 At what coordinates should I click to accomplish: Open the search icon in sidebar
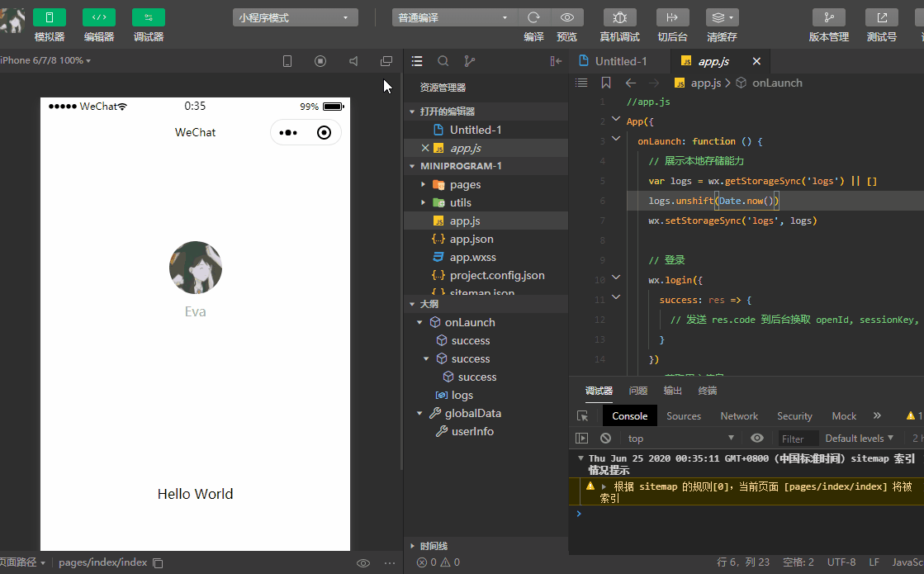tap(443, 60)
